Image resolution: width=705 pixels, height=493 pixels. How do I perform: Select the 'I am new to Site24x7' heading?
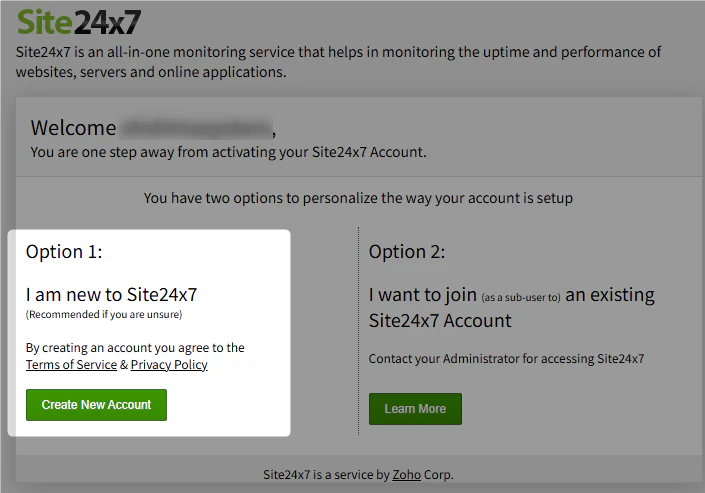coord(112,295)
